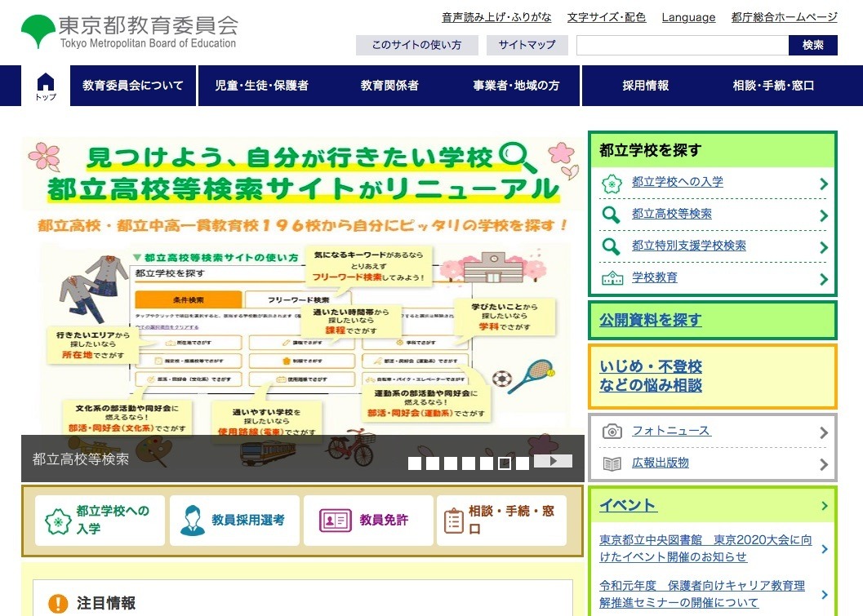Open the school building 学校教育 icon

point(612,278)
